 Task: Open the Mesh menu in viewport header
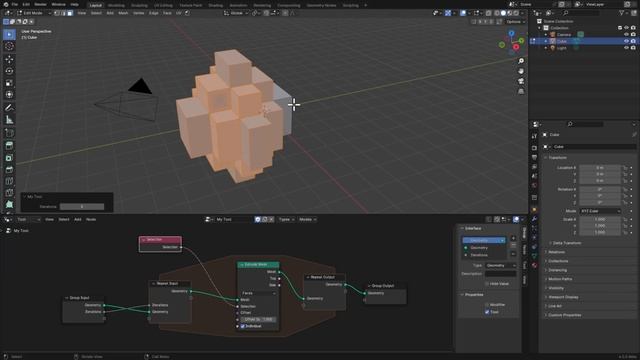point(123,13)
